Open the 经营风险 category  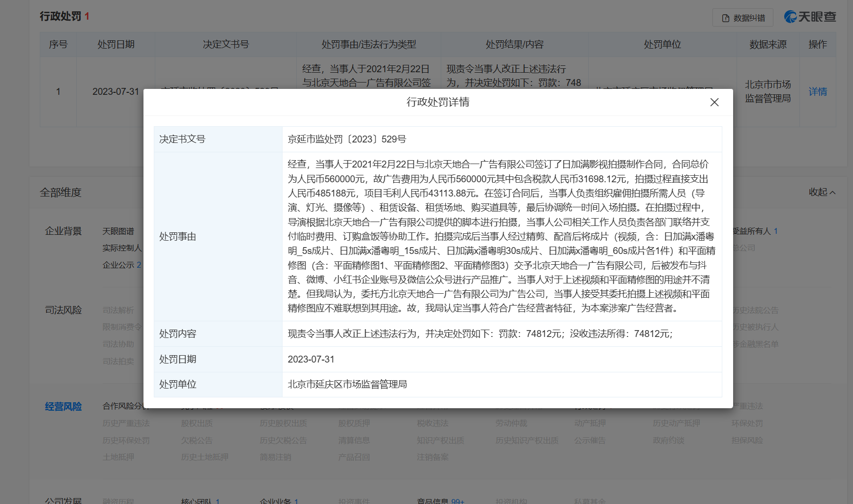click(x=63, y=406)
